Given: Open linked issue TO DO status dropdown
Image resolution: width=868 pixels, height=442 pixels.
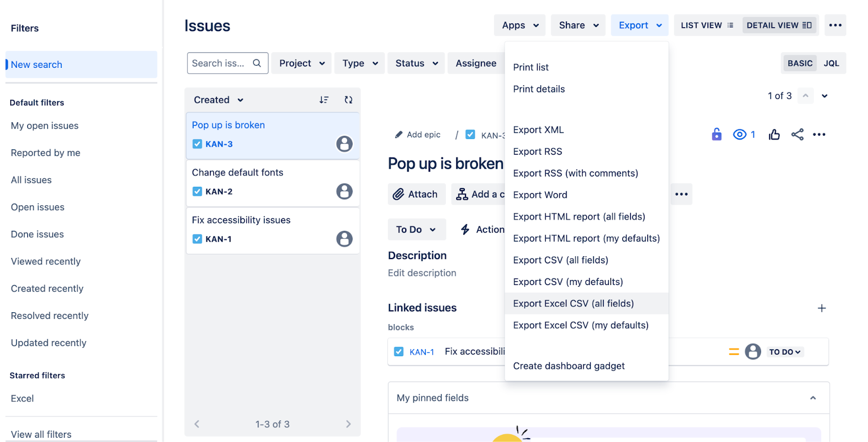Looking at the screenshot, I should tap(784, 352).
